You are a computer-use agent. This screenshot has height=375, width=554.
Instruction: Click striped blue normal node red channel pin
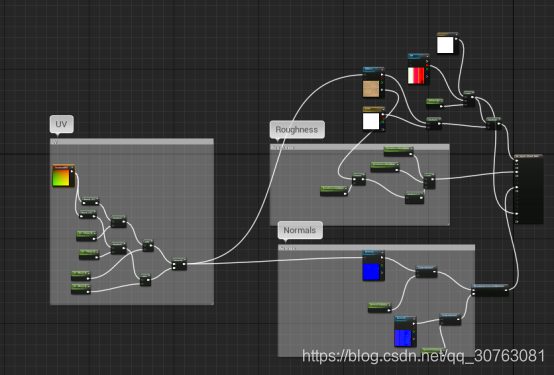coord(414,328)
